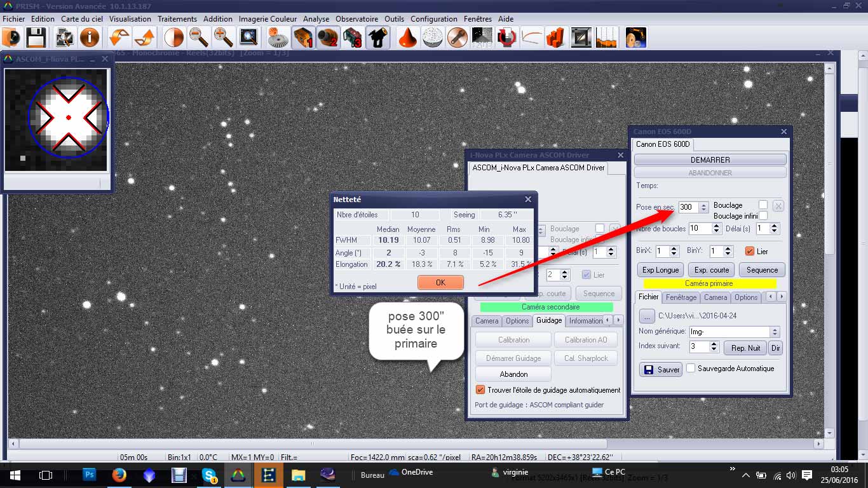Click OK in the Netteté dialog
This screenshot has width=868, height=488.
pyautogui.click(x=440, y=283)
